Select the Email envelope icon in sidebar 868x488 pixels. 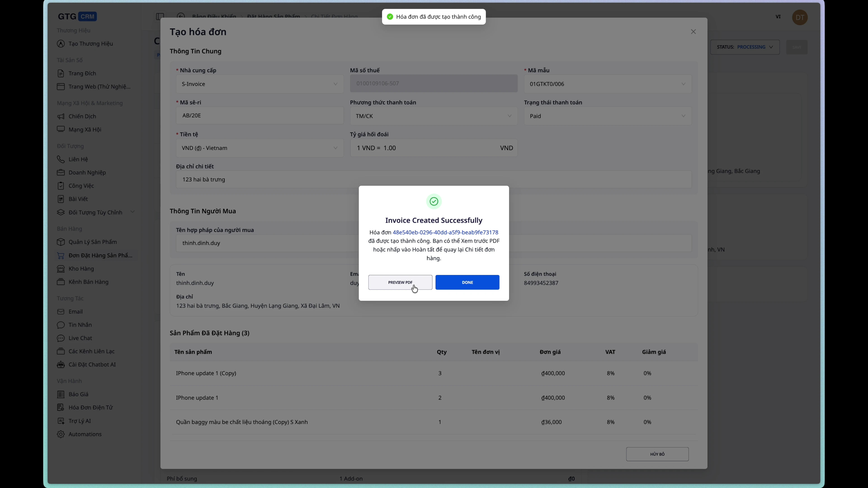tap(61, 312)
